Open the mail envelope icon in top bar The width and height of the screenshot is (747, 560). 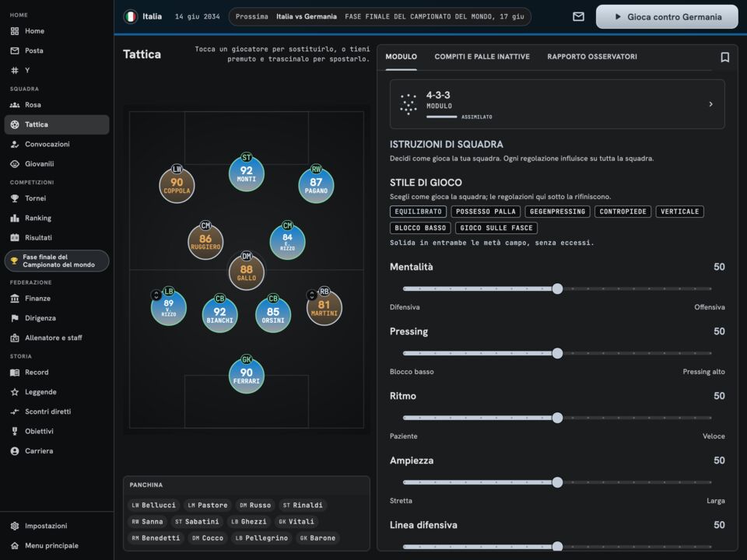[578, 16]
